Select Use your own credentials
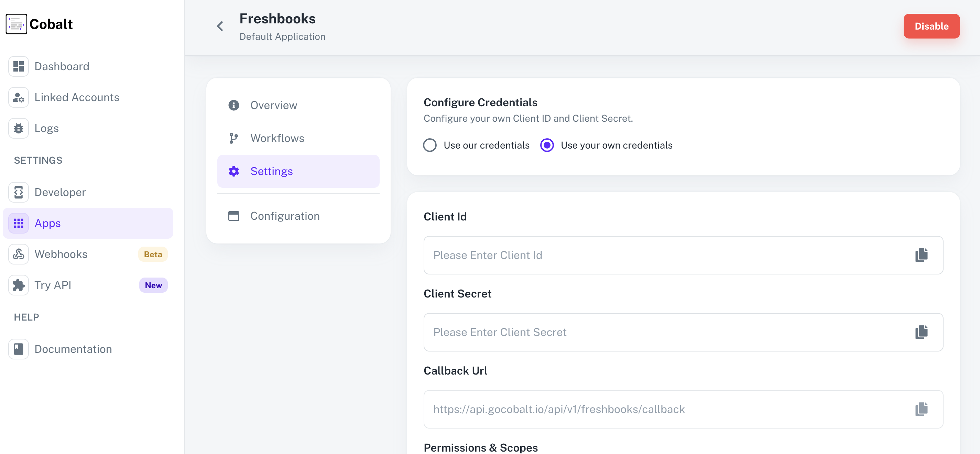Viewport: 980px width, 454px height. click(x=547, y=145)
